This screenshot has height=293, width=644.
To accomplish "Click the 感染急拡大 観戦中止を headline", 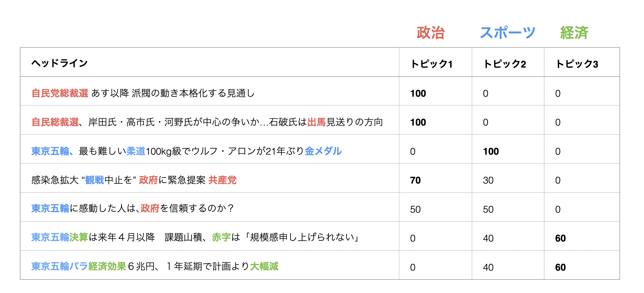I will [134, 180].
